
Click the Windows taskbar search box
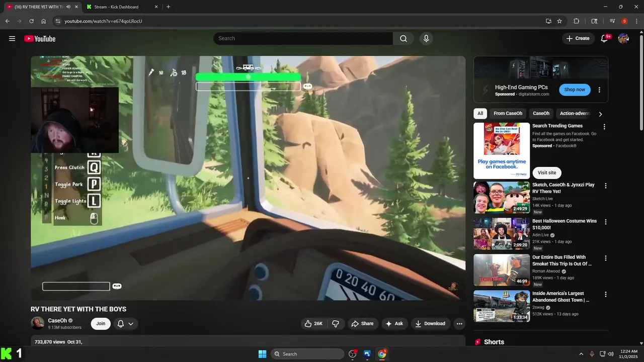[x=307, y=354]
